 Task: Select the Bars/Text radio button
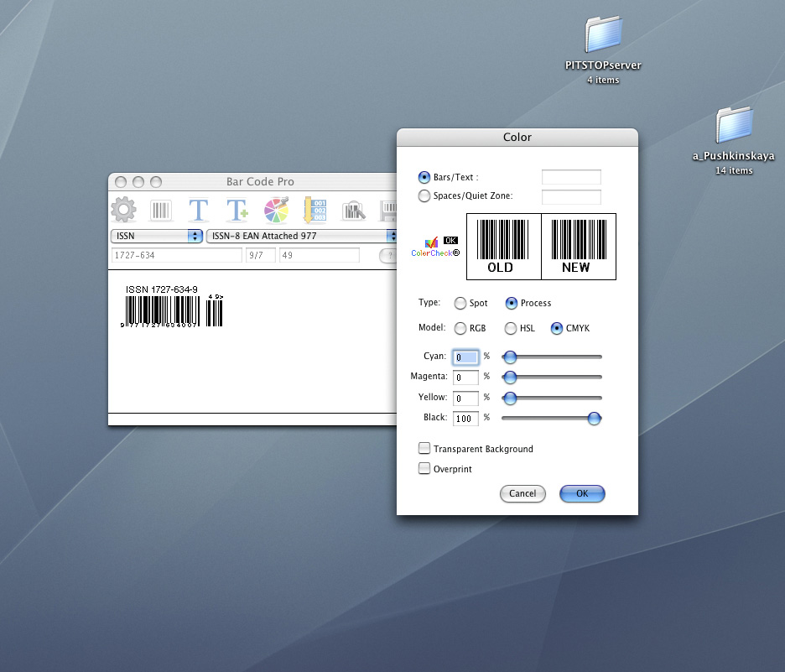coord(424,177)
